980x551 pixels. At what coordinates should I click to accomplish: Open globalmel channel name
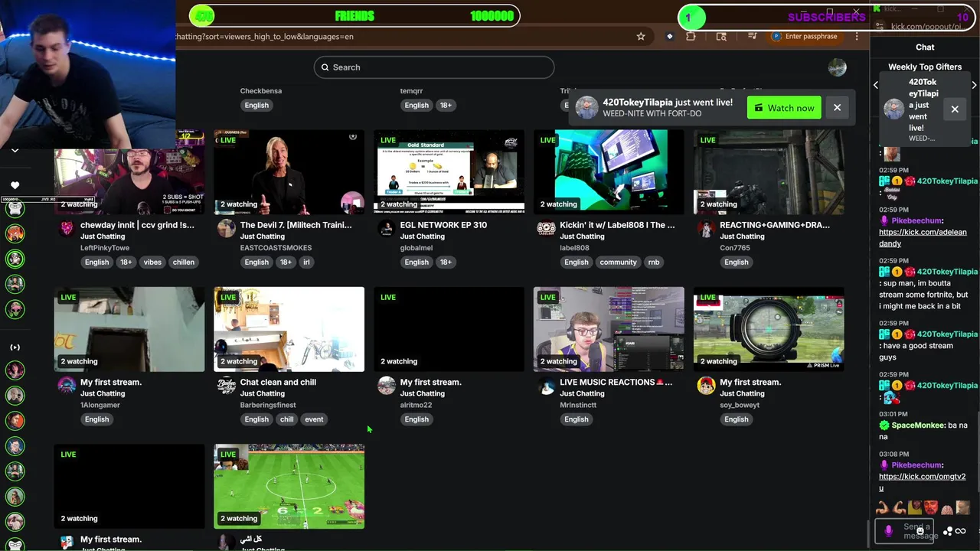[416, 248]
